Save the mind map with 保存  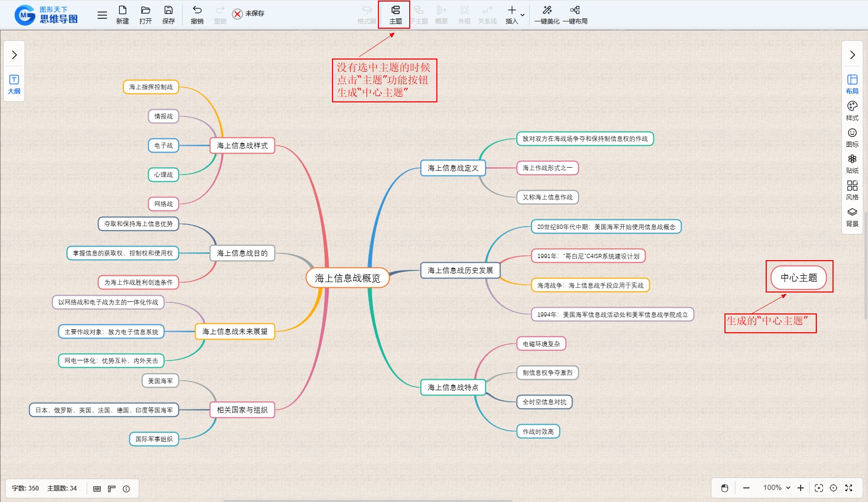(168, 15)
